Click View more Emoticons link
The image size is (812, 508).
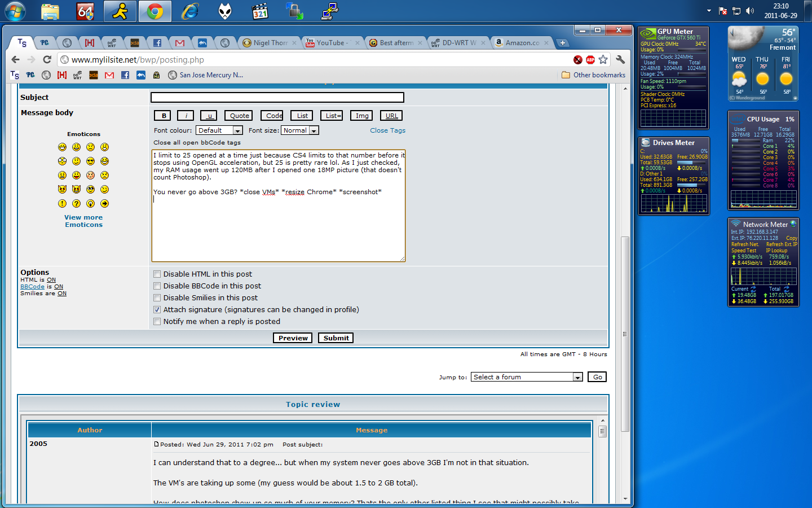pyautogui.click(x=83, y=221)
